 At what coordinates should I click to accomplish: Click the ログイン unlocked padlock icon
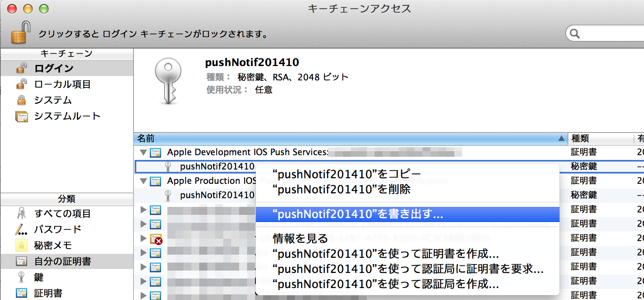pyautogui.click(x=22, y=68)
